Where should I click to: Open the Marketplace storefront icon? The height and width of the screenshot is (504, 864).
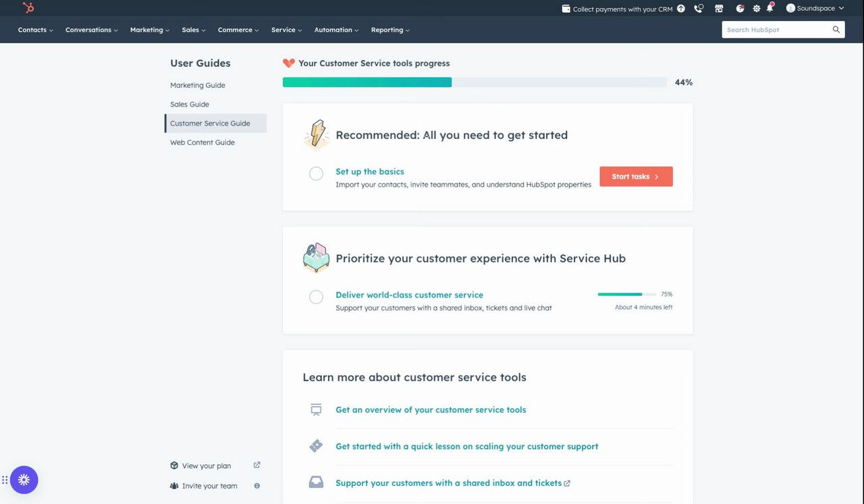click(x=719, y=9)
